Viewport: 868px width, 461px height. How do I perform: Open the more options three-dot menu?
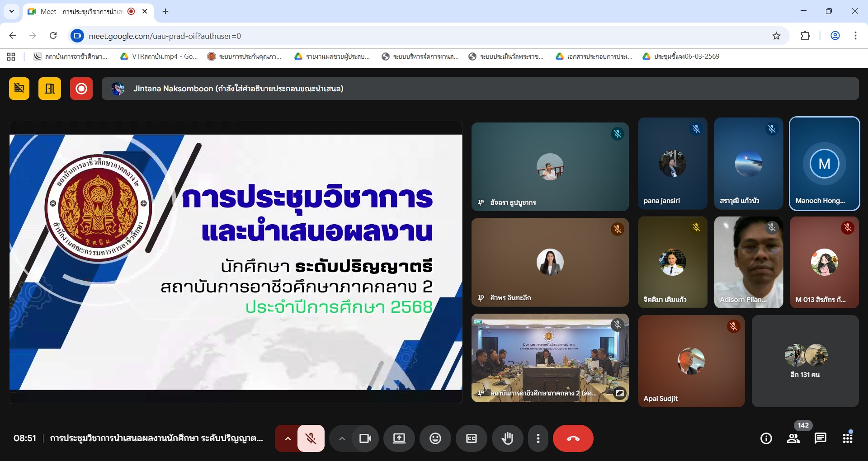pos(538,438)
